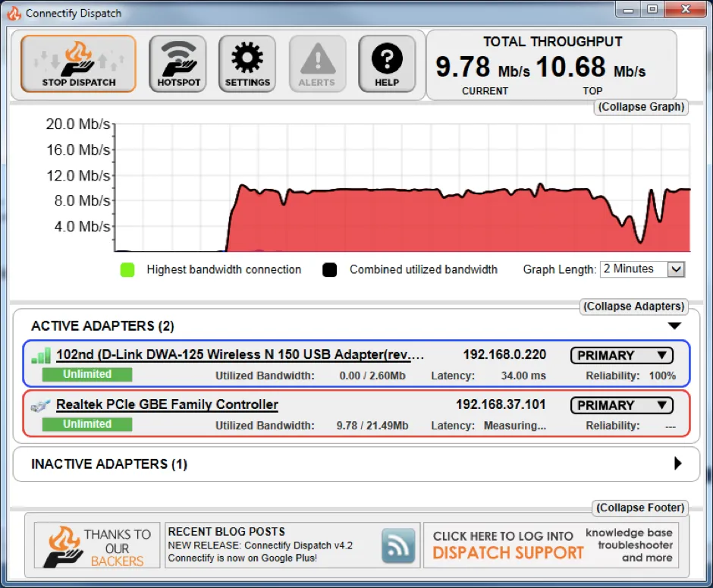Open the PRIMARY dropdown for the D-Link adapter

pyautogui.click(x=622, y=356)
